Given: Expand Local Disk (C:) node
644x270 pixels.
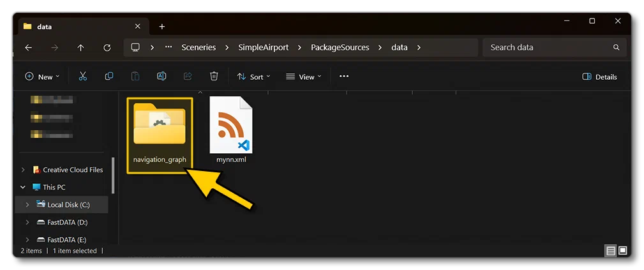Looking at the screenshot, I should [27, 205].
